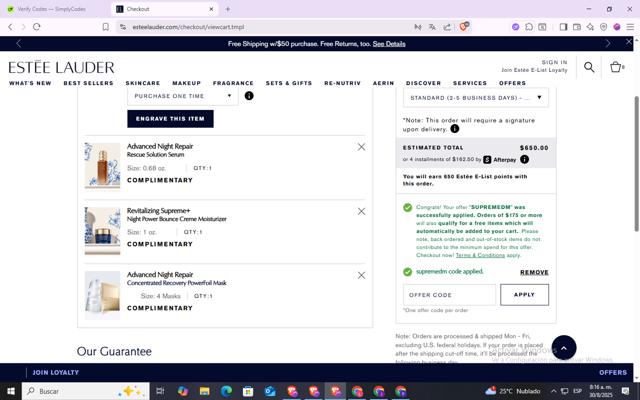Image resolution: width=640 pixels, height=400 pixels.
Task: Open the Offers nav menu
Action: [512, 83]
